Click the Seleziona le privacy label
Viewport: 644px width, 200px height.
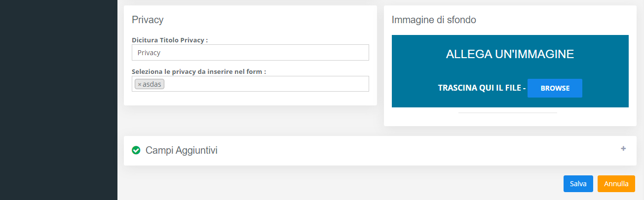tap(199, 71)
